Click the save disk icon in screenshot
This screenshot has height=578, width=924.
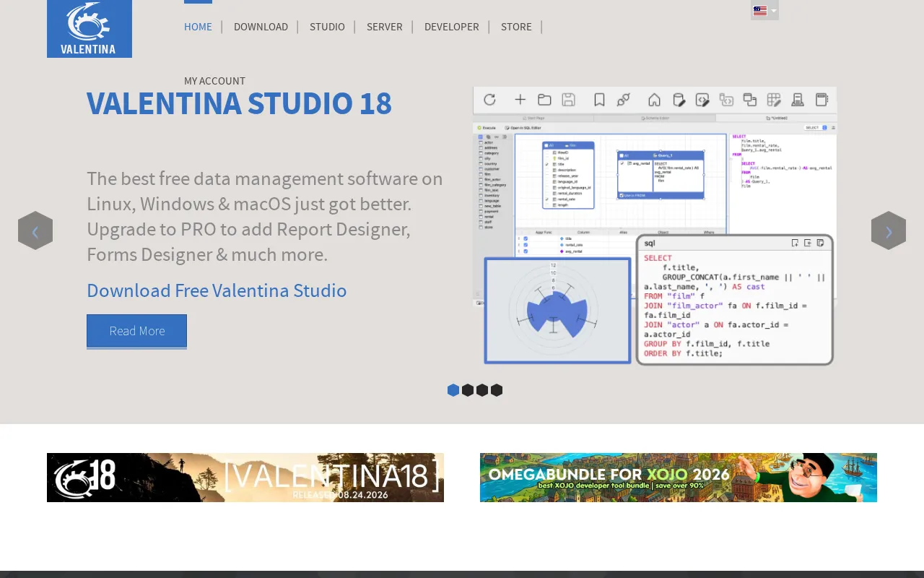[x=568, y=100]
